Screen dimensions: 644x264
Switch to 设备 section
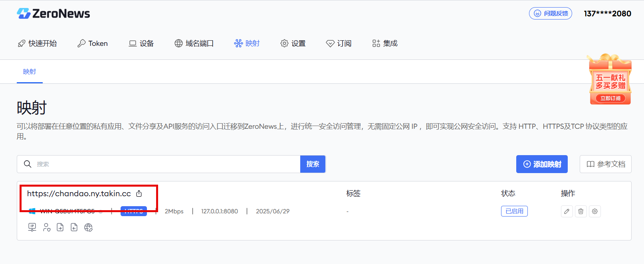pos(141,43)
